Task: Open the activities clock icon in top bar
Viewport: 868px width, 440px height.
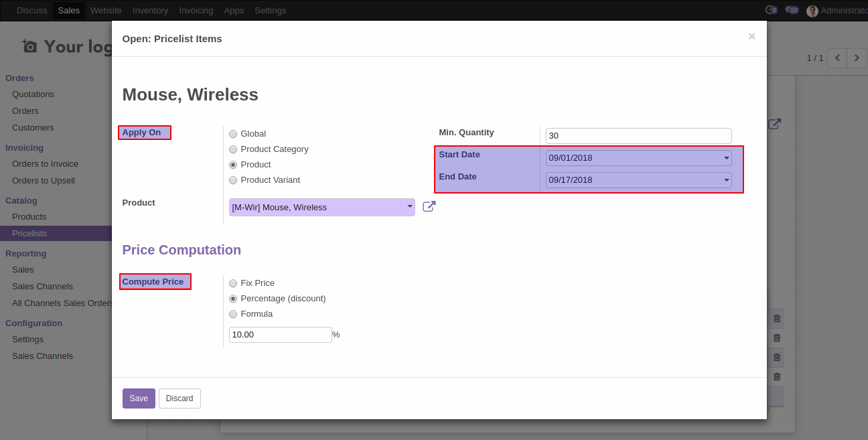Action: point(771,10)
